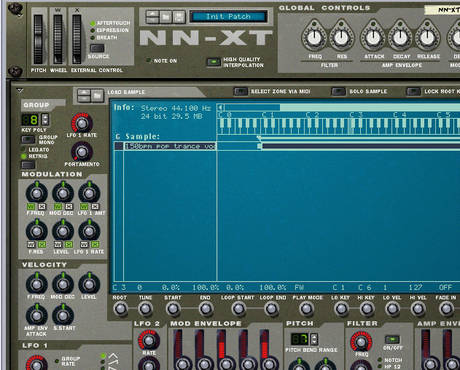Screen dimensions: 460x370
Task: Click the Load Sample folder icon
Action: (x=97, y=96)
